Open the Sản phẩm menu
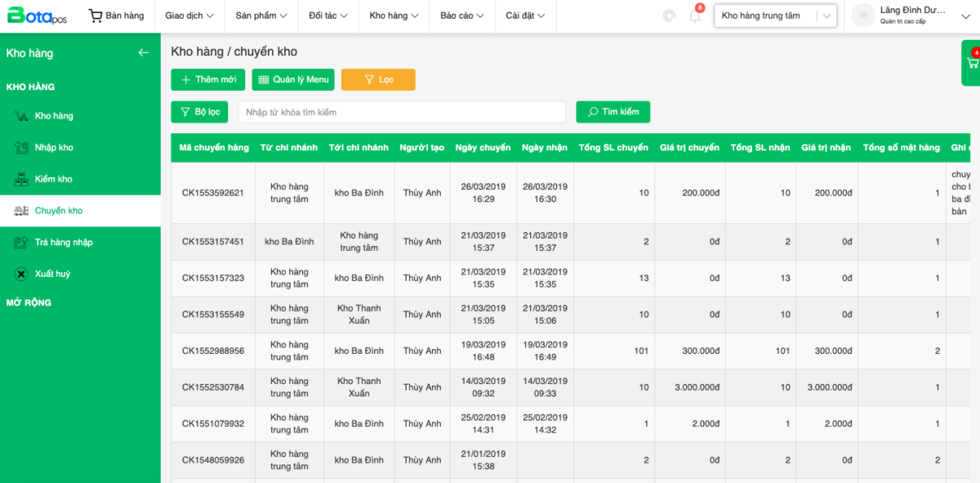 [x=261, y=16]
